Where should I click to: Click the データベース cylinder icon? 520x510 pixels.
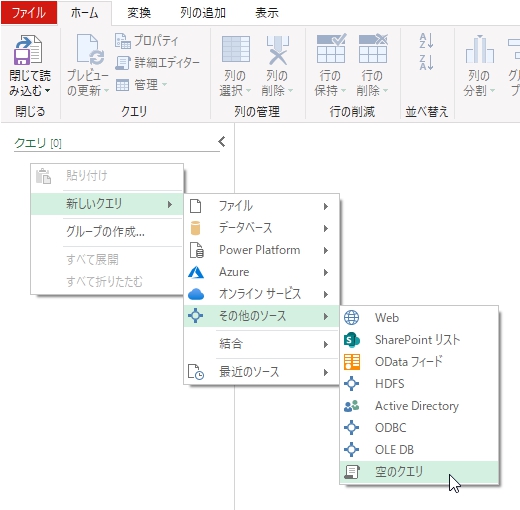195,228
